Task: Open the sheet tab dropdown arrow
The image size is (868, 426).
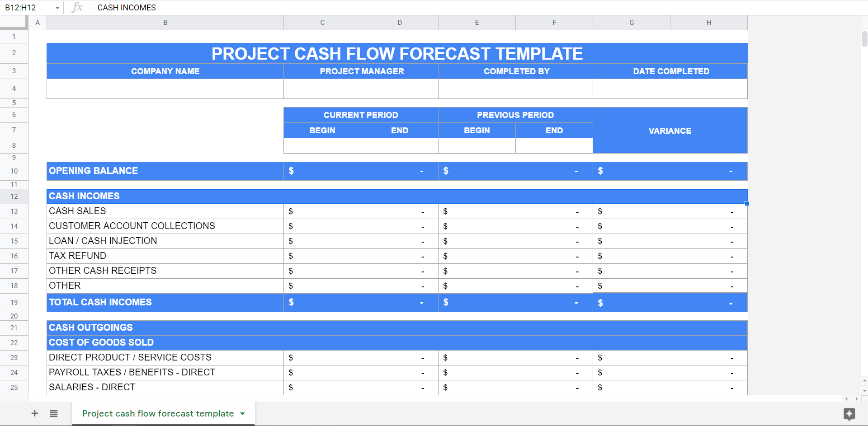Action: [x=243, y=414]
